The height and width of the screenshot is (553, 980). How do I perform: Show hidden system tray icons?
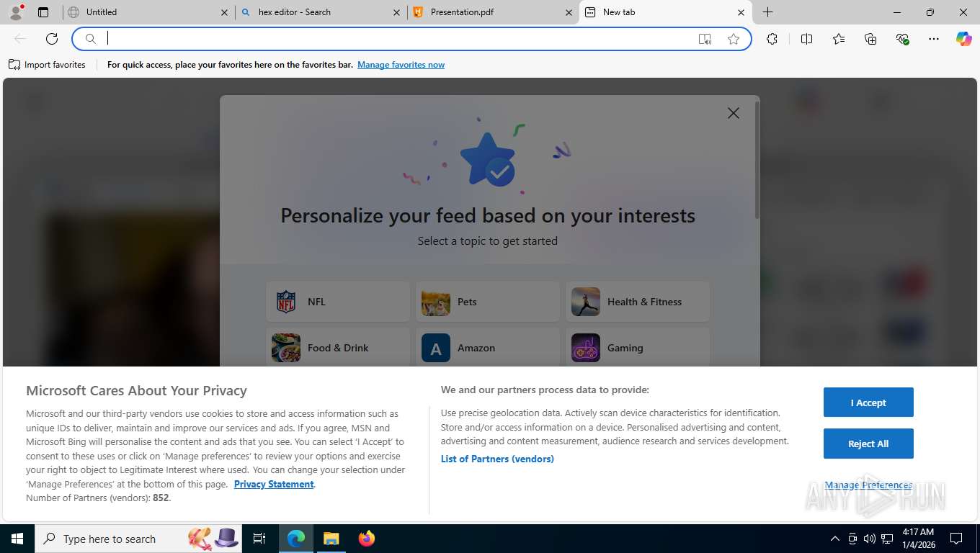click(x=835, y=539)
